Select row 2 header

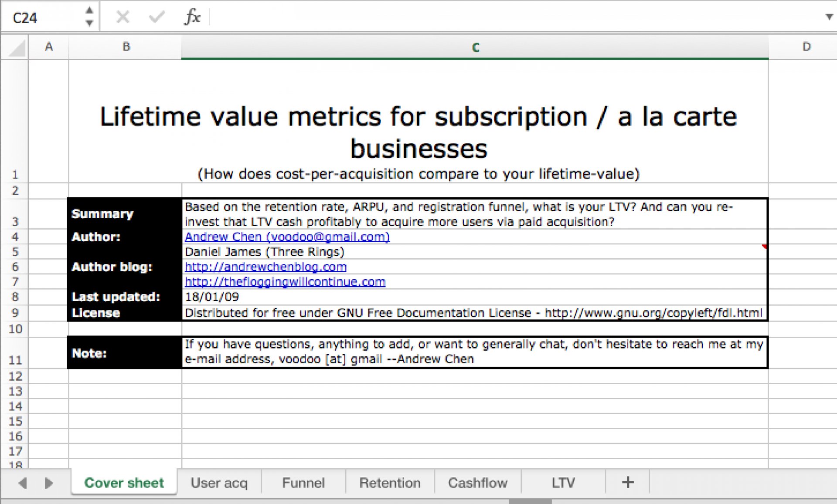(15, 190)
